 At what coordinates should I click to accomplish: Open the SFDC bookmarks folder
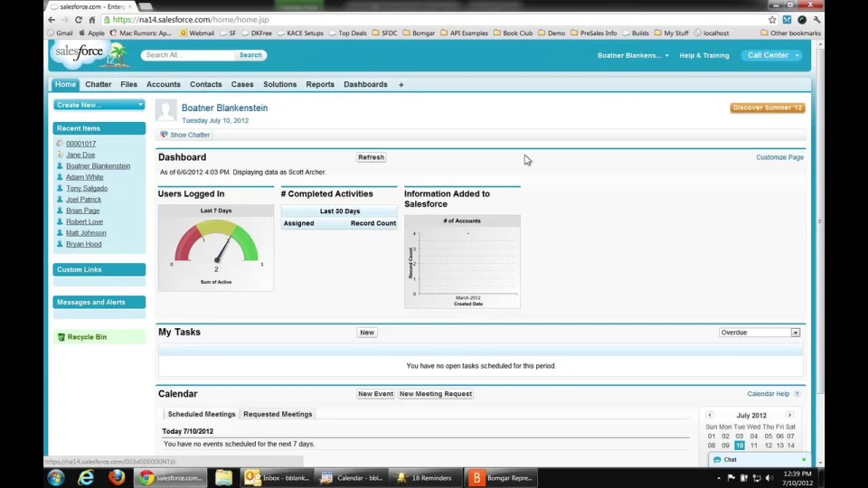pos(384,33)
